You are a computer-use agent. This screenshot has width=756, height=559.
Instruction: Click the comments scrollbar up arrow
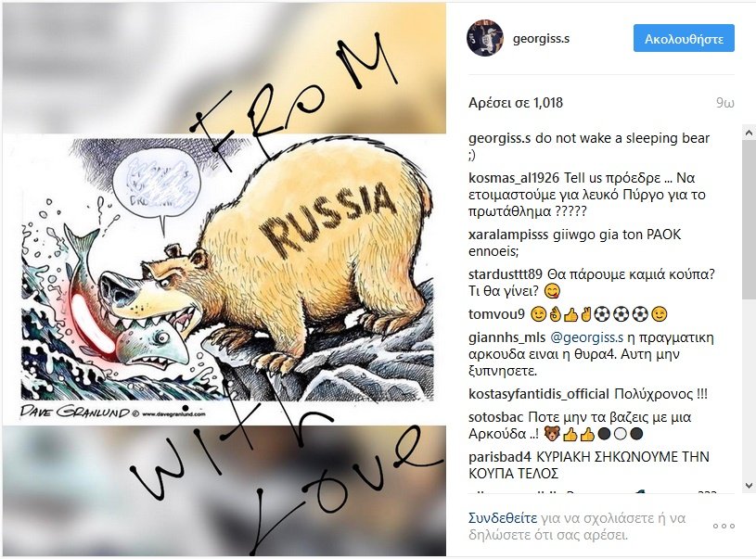749,133
